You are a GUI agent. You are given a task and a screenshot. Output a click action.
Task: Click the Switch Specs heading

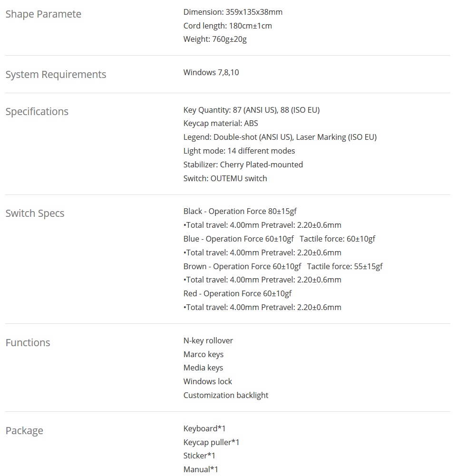click(x=35, y=214)
